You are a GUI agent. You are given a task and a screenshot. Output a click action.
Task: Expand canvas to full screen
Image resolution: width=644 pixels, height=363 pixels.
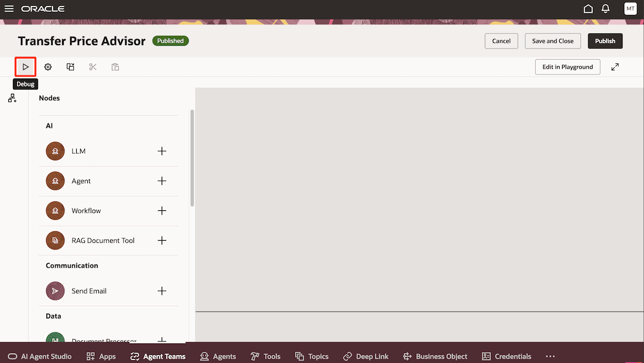click(615, 67)
